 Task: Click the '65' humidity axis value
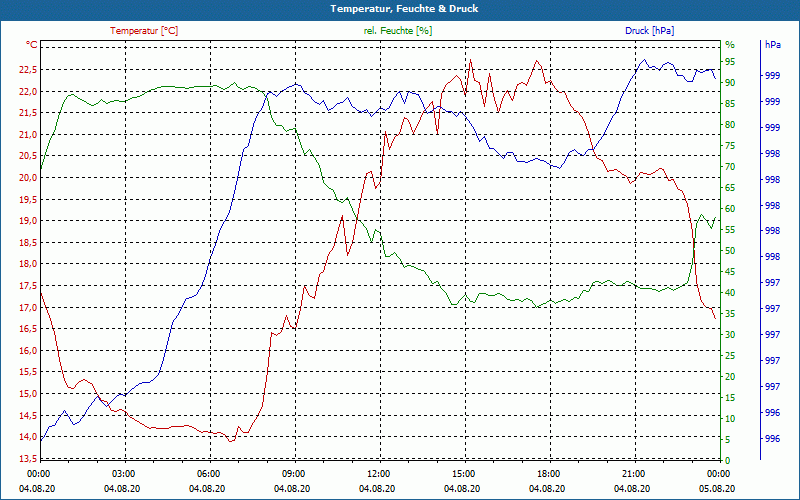(730, 188)
